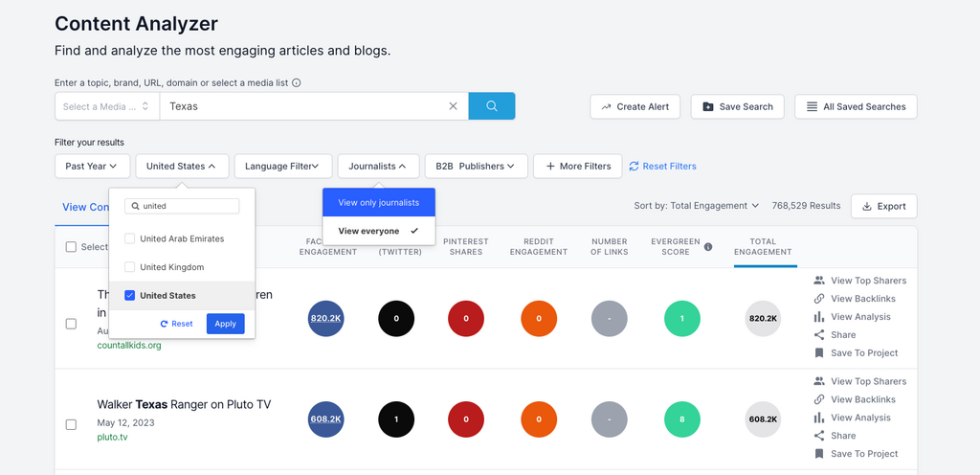The width and height of the screenshot is (980, 475).
Task: Uncheck the United States country option
Action: 130,296
